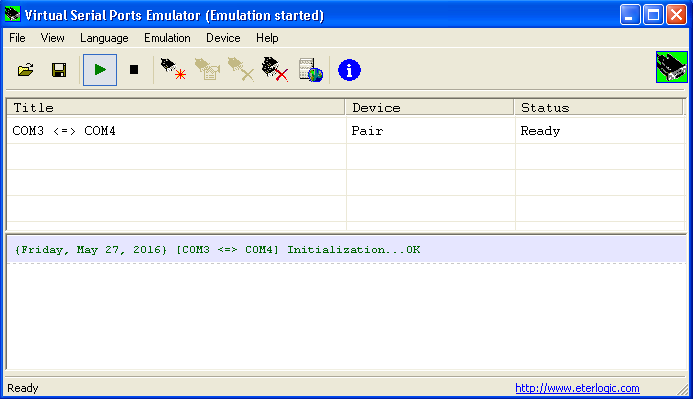
Task: Open the network globe toolbar icon
Action: pyautogui.click(x=311, y=70)
